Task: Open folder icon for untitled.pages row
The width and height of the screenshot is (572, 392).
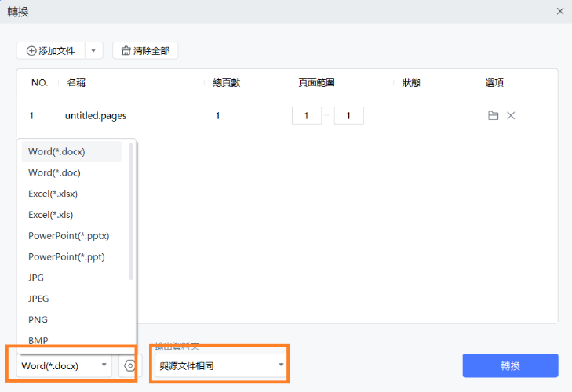Action: click(493, 116)
